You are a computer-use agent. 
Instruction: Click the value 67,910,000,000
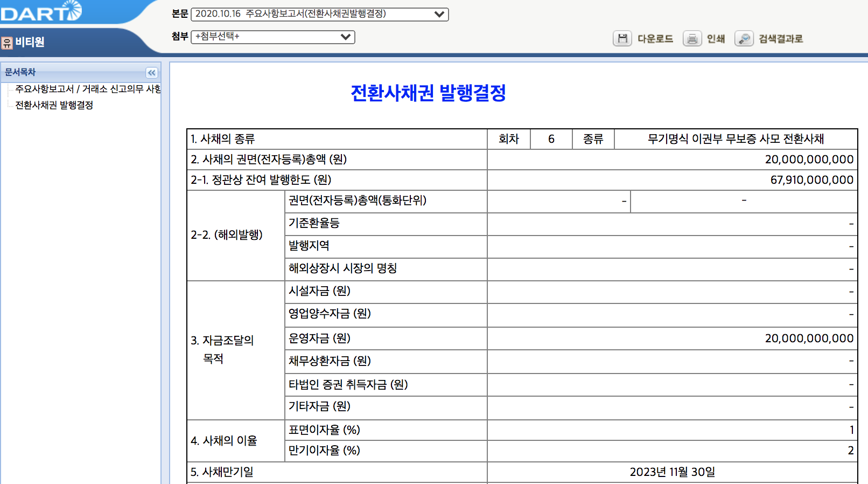[x=812, y=180]
